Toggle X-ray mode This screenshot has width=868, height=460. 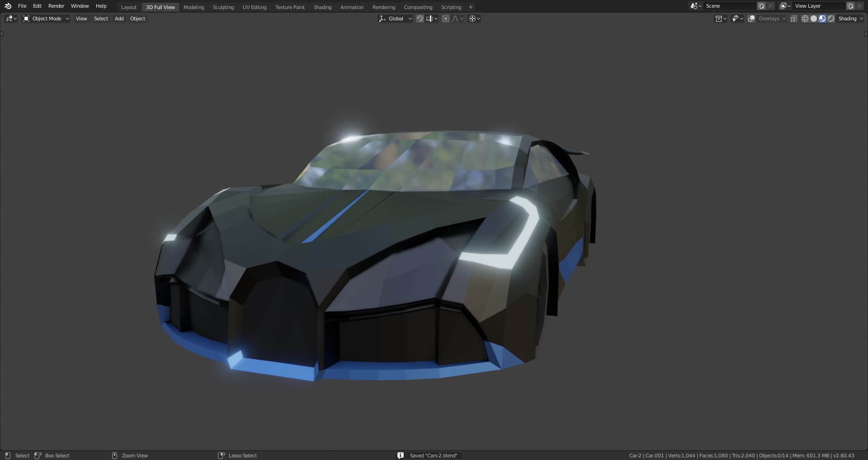794,19
